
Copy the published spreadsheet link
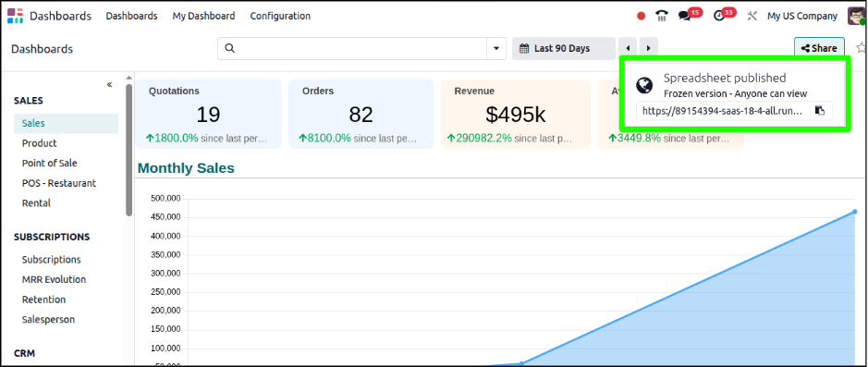pyautogui.click(x=820, y=111)
